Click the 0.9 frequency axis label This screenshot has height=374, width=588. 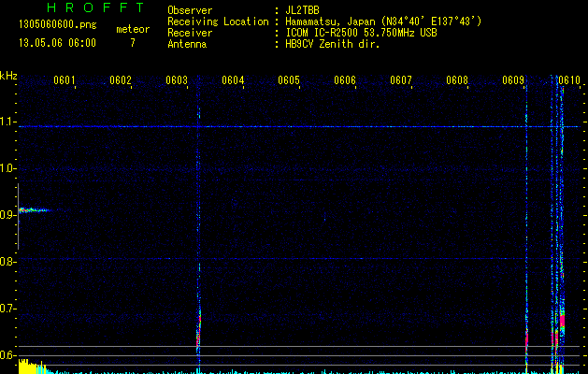click(8, 215)
